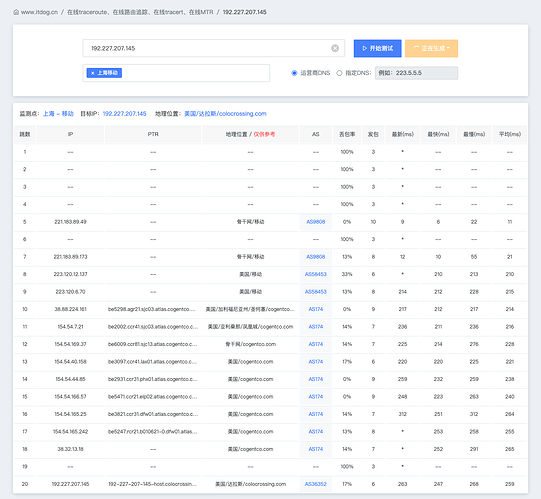Click 33% packet loss in hop 8
The image size is (541, 499).
[347, 274]
